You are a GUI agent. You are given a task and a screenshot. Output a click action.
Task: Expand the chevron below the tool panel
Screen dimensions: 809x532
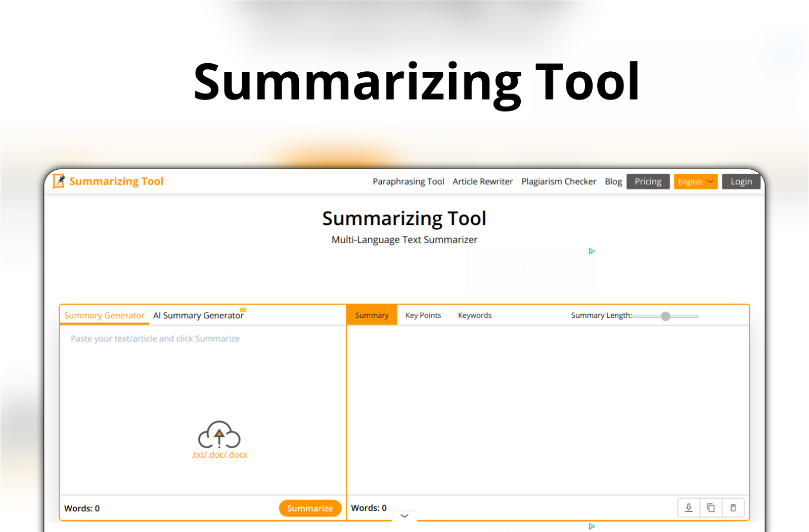[x=404, y=516]
